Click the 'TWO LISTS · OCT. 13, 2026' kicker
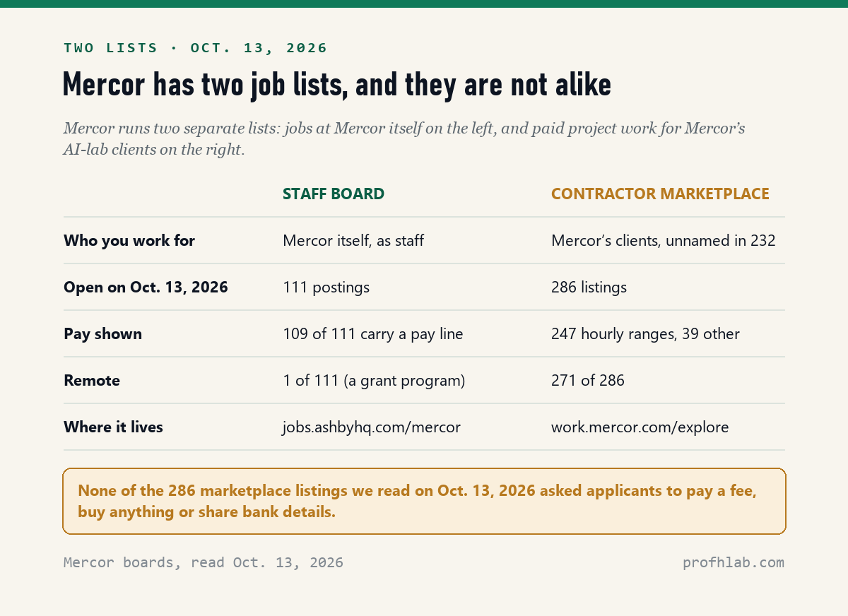The height and width of the screenshot is (616, 848). 196,48
